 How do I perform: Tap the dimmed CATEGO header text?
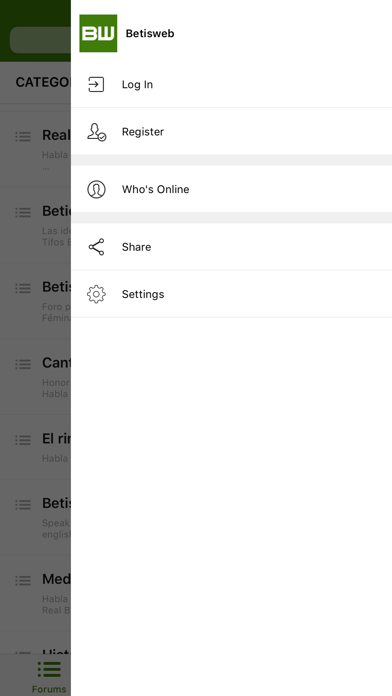pos(43,82)
